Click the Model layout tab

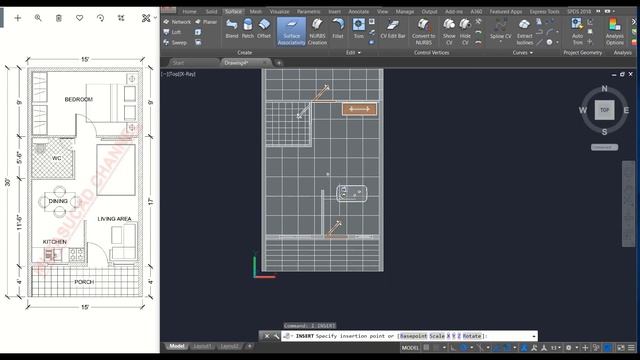point(177,347)
